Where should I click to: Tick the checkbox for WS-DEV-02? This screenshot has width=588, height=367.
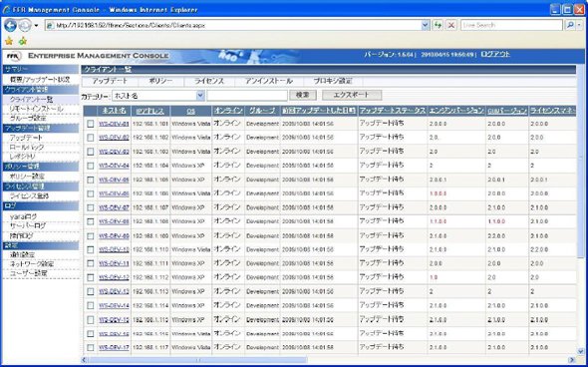pos(91,138)
